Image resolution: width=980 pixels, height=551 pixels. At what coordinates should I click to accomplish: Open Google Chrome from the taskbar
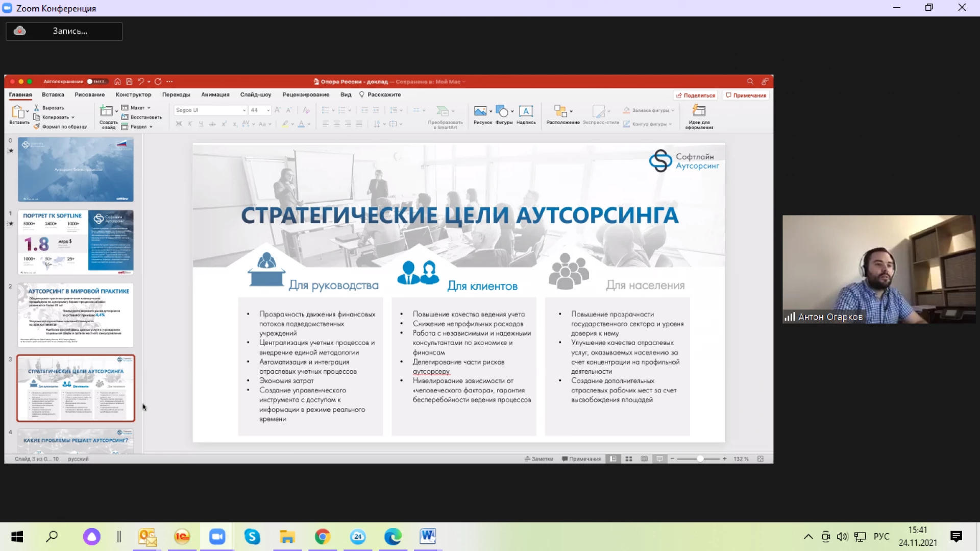(x=323, y=536)
